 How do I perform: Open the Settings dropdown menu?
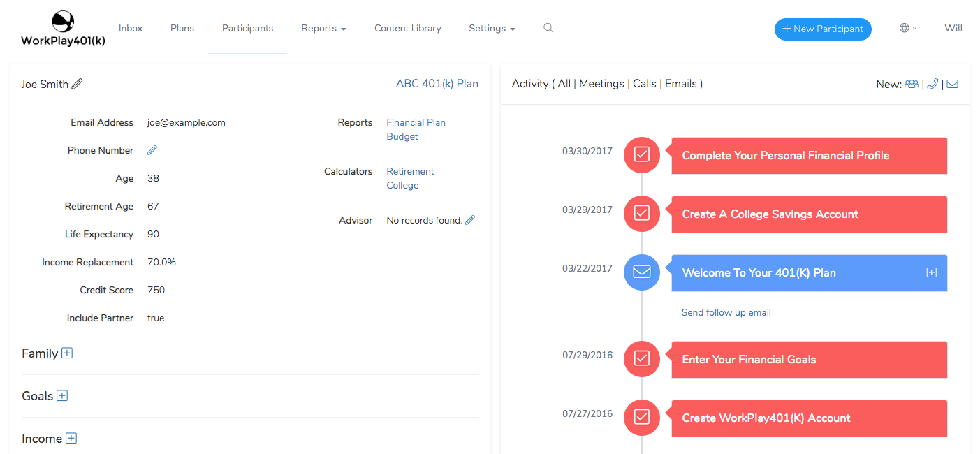pyautogui.click(x=492, y=28)
